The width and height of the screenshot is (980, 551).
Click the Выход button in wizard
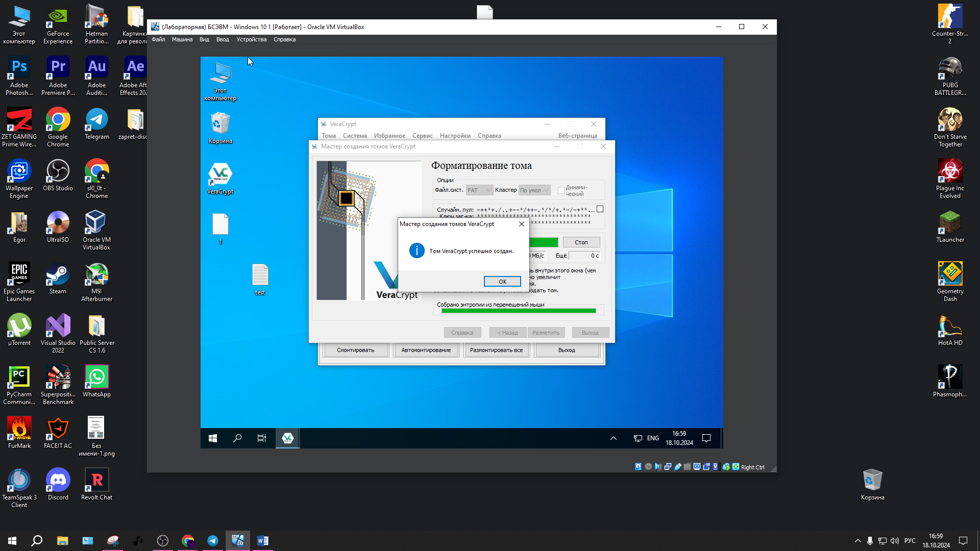(x=590, y=333)
